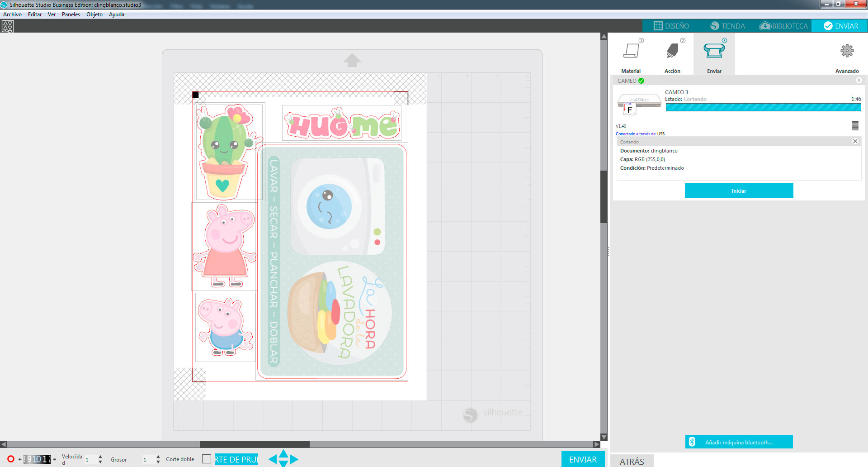
Task: Click the panel splitter handle dots
Action: 609,252
